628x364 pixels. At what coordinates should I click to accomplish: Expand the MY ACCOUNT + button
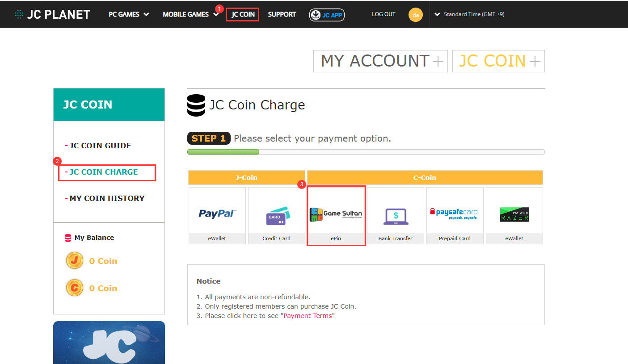point(380,61)
